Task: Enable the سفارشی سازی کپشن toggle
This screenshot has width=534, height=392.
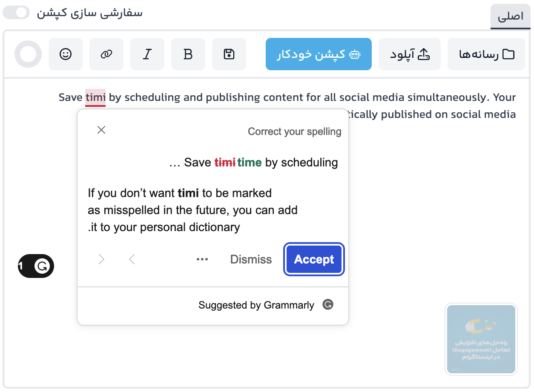Action: pyautogui.click(x=15, y=12)
